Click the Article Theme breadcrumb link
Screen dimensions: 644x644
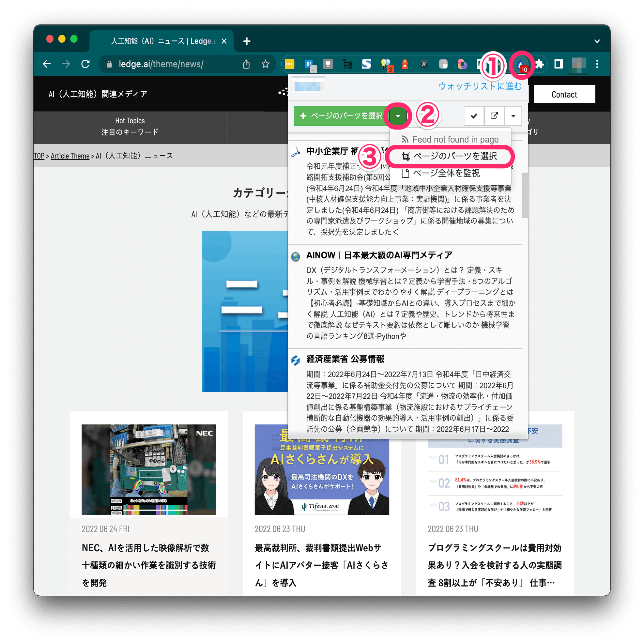[70, 156]
